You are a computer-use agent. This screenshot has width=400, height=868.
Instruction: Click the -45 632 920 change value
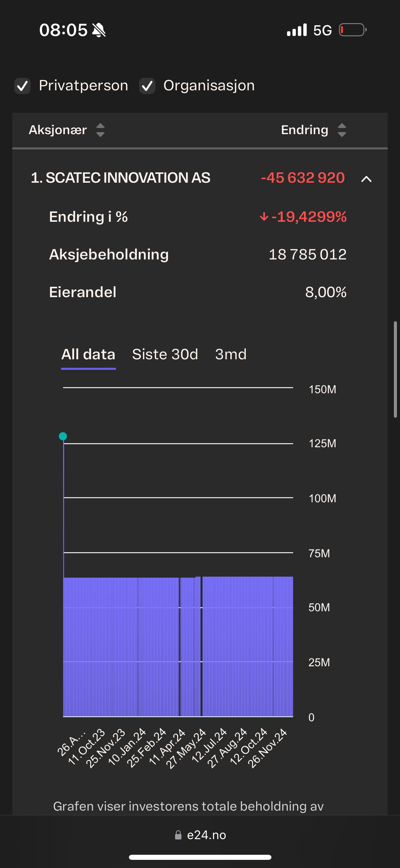303,178
